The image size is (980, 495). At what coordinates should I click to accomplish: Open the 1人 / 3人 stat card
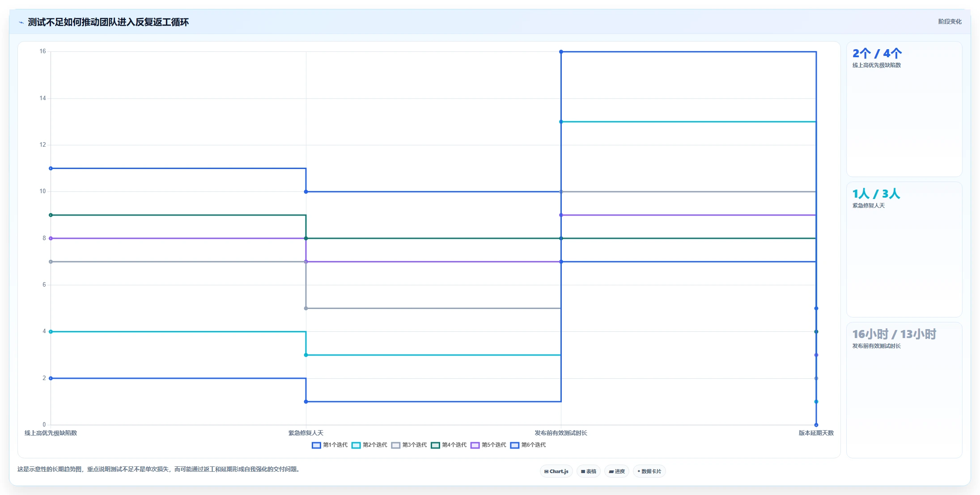tap(904, 250)
